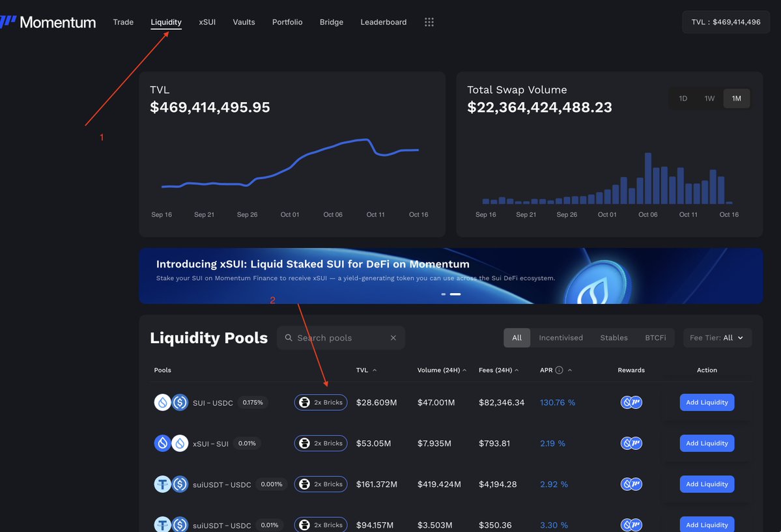
Task: Filter pools by Incentivised
Action: (560, 338)
